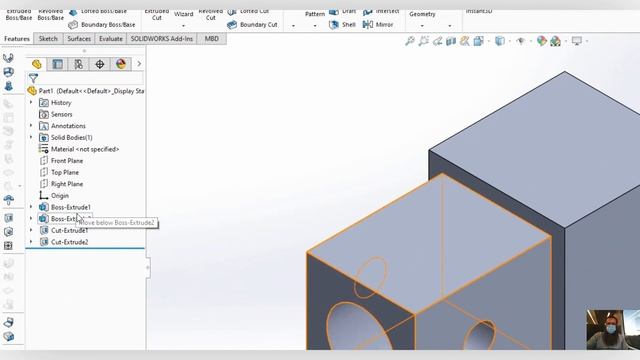640x360 pixels.
Task: Switch to the Evaluate tab
Action: 111,39
